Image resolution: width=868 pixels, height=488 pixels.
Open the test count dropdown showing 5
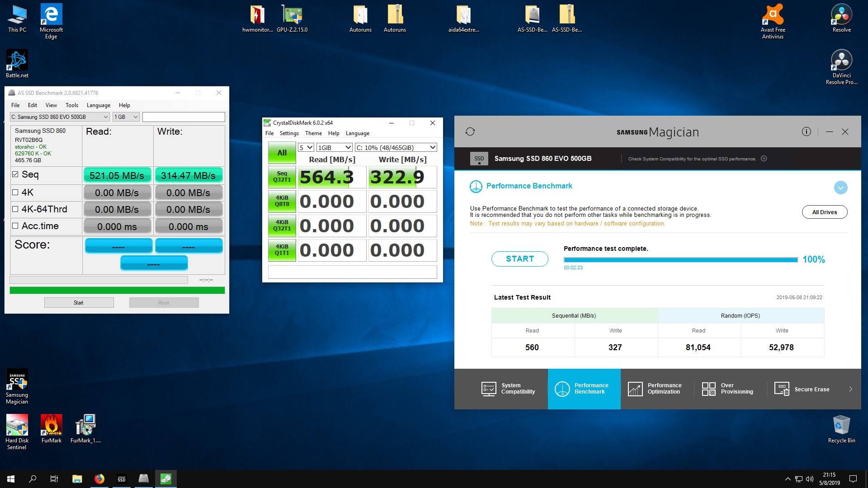[306, 148]
